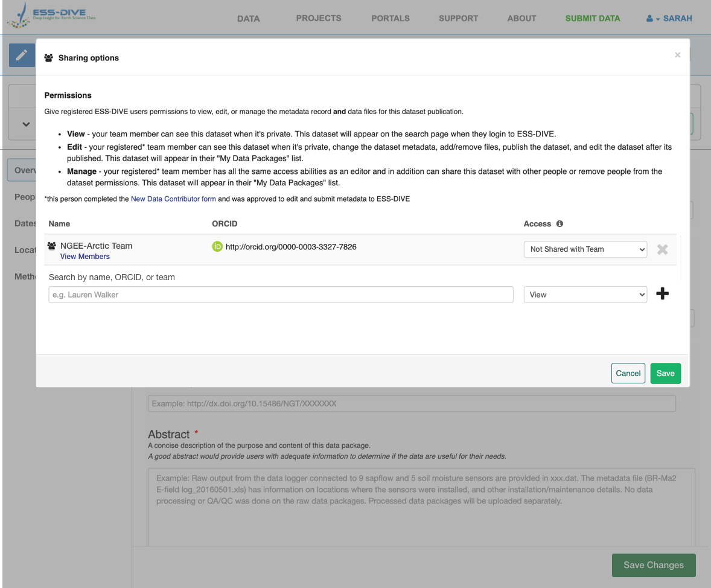The height and width of the screenshot is (588, 711).
Task: Click the DOI example input field
Action: coord(412,403)
